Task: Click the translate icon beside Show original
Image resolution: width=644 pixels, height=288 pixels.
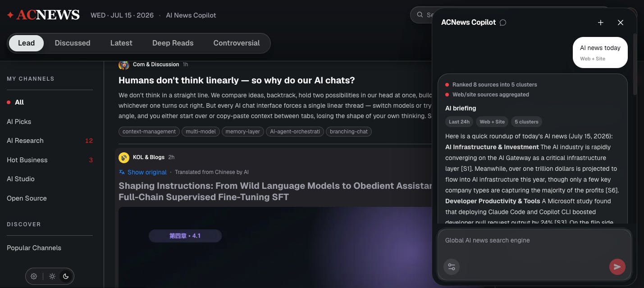Action: [122, 172]
